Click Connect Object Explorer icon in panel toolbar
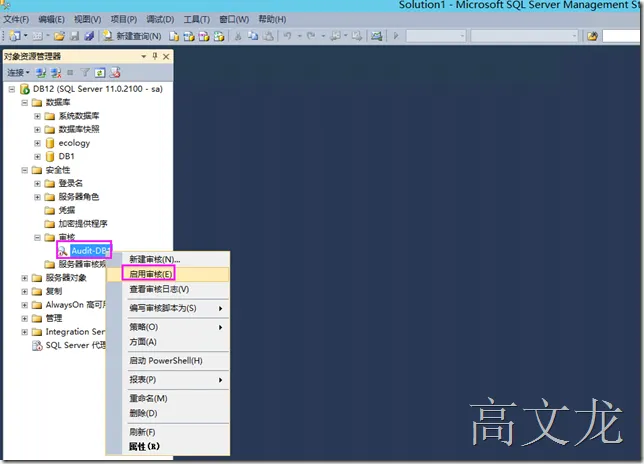Viewport: 644px width, 464px height. (x=40, y=73)
